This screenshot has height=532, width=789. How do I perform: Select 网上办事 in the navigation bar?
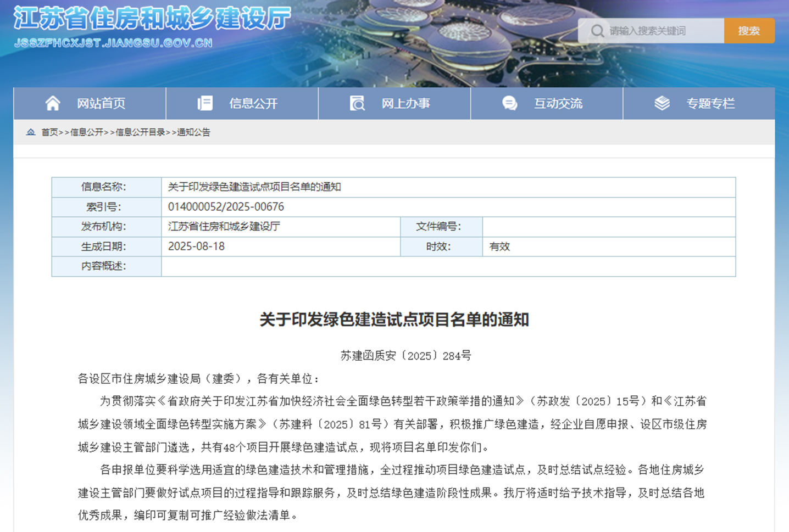406,103
